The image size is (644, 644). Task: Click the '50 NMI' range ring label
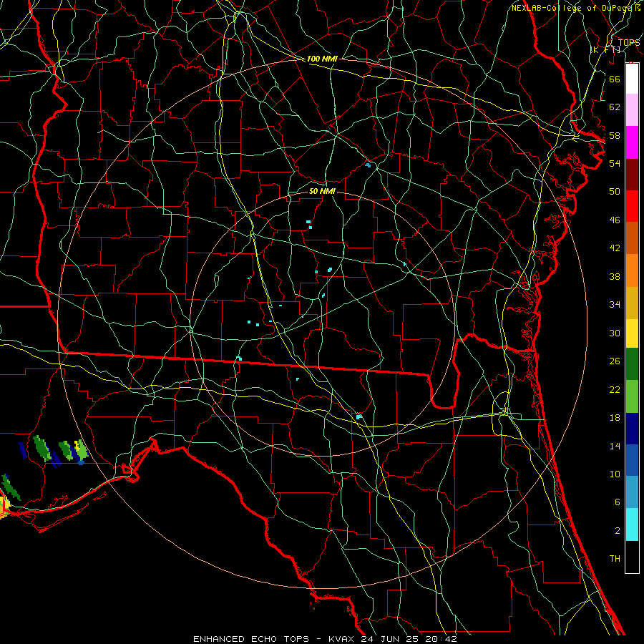pyautogui.click(x=322, y=191)
